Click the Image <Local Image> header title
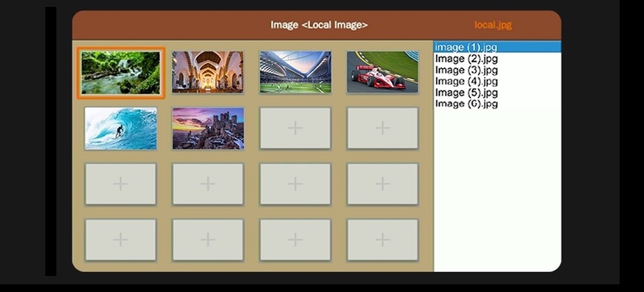 pyautogui.click(x=319, y=25)
